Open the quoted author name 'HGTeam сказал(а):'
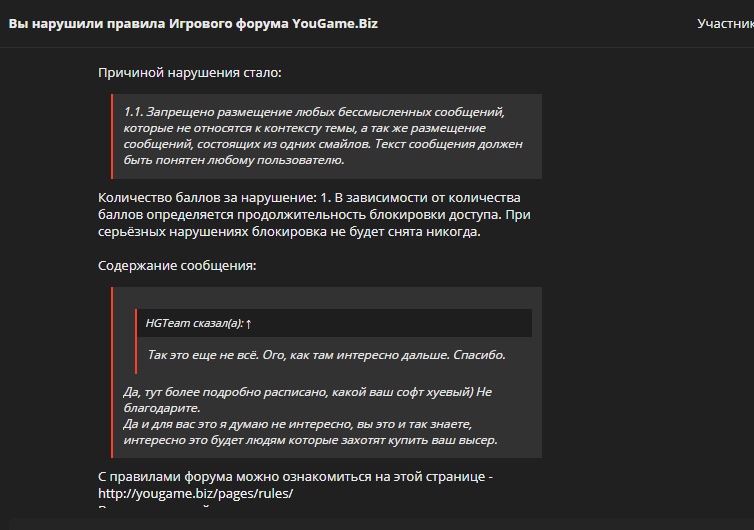The image size is (754, 530). (x=194, y=323)
